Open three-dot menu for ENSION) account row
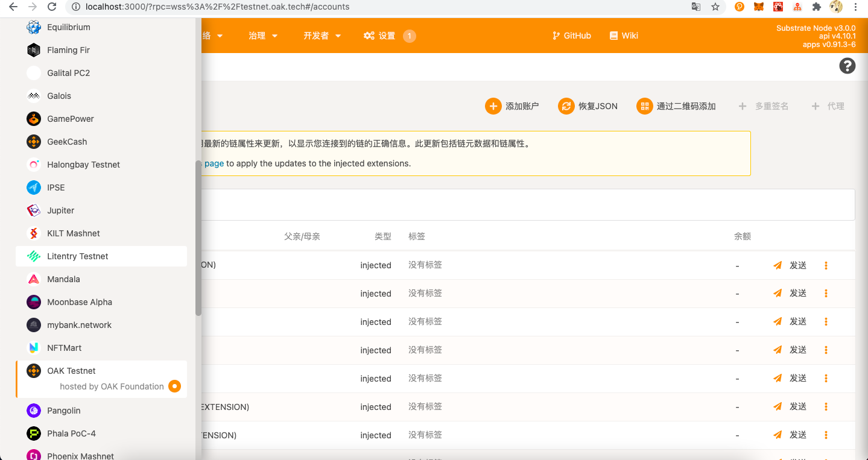The height and width of the screenshot is (460, 868). (x=826, y=435)
